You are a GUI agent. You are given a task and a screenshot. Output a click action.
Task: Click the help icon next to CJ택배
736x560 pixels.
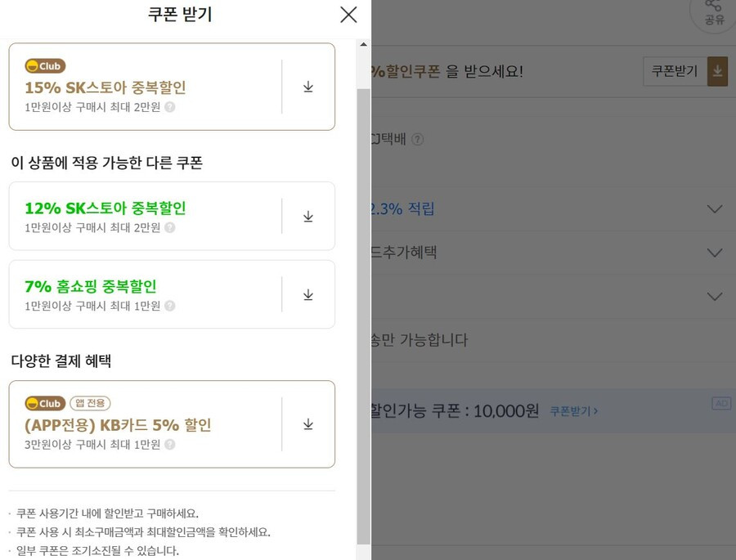pos(417,140)
